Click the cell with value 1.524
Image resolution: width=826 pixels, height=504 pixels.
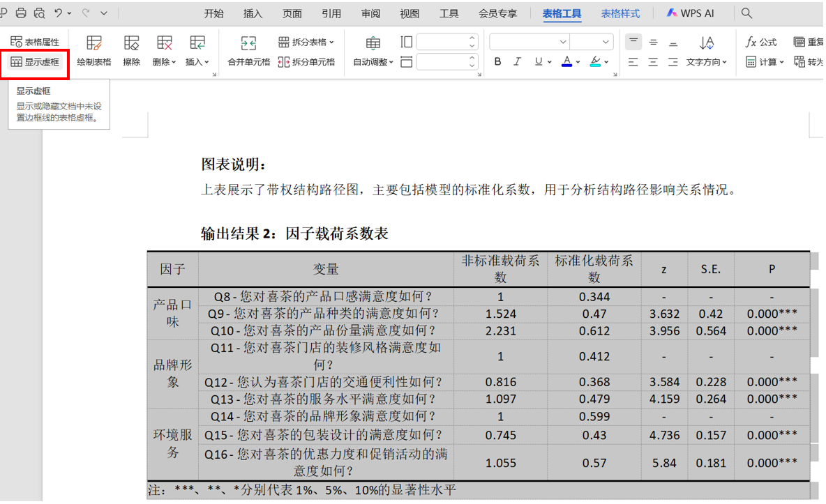(x=500, y=314)
